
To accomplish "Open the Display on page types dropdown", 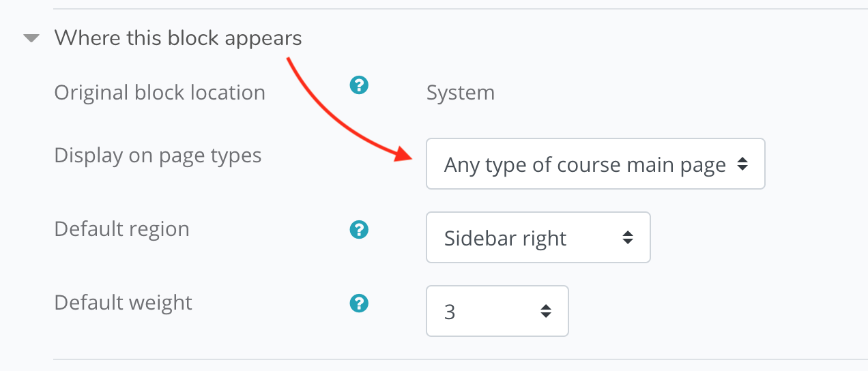I will coord(595,164).
